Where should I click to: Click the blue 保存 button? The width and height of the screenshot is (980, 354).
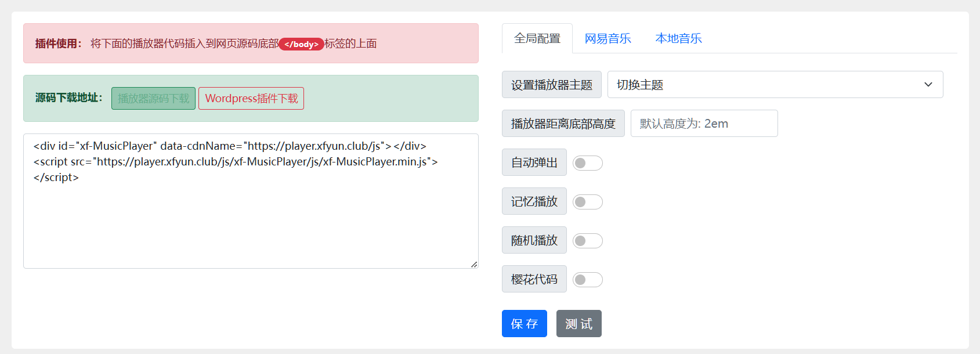[524, 323]
